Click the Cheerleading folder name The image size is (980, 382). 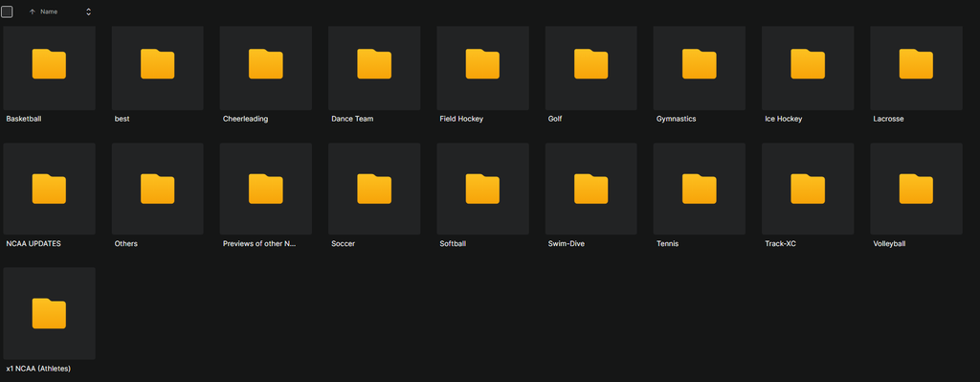coord(246,119)
